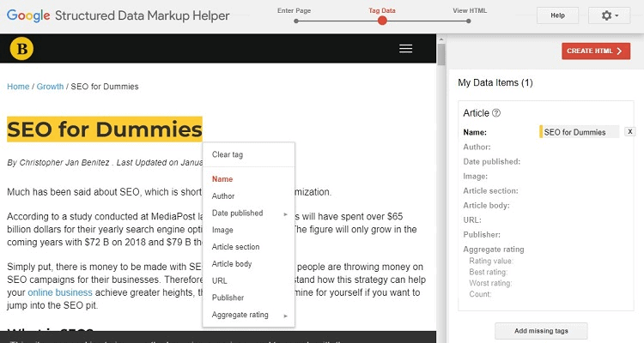The image size is (644, 343).
Task: Click the Worst rating label
Action: (490, 283)
